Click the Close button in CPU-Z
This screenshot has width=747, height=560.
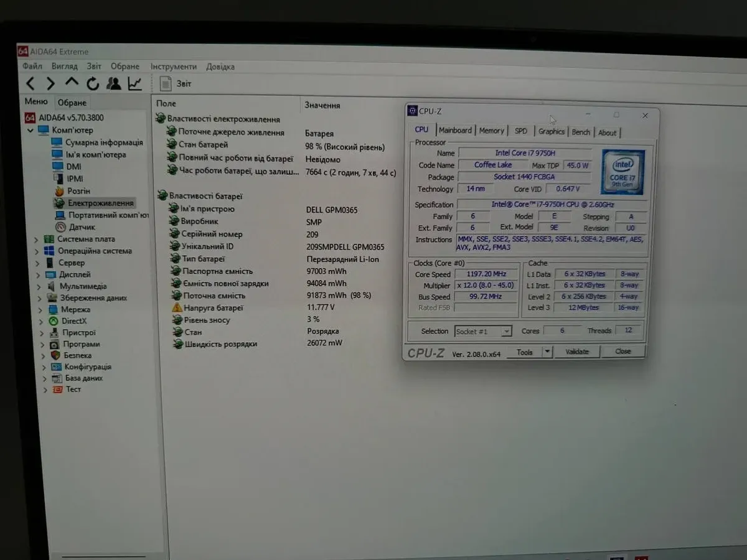tap(622, 352)
